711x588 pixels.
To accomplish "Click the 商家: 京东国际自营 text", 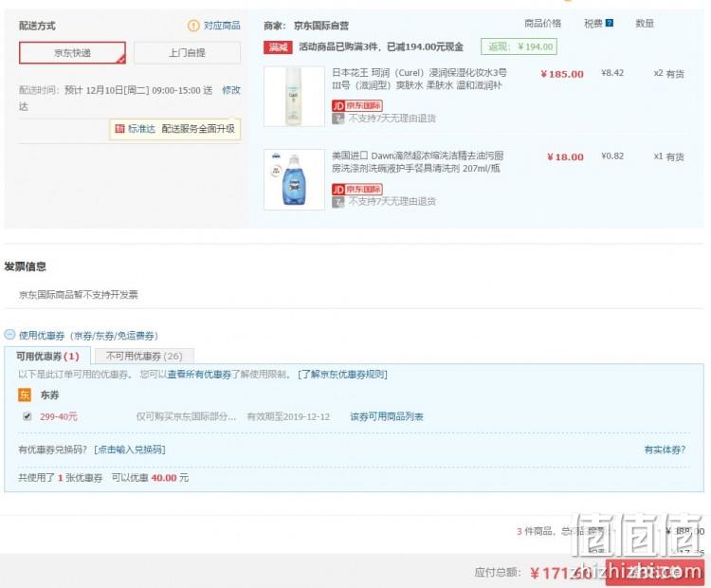I will click(x=306, y=26).
